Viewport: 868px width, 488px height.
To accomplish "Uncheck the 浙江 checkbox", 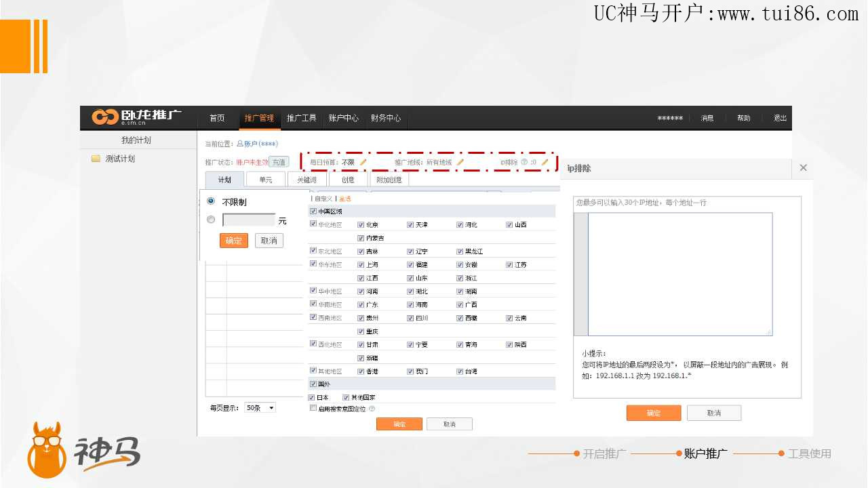I will tap(460, 278).
